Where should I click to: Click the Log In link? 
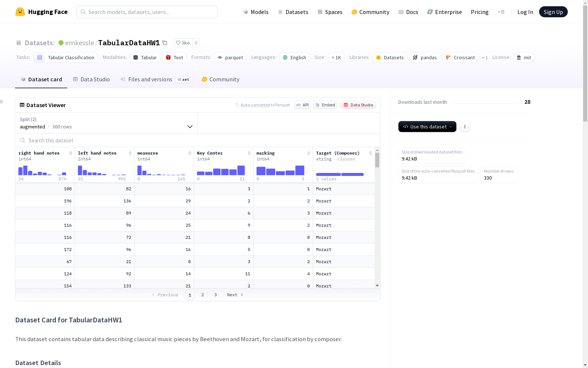coord(525,12)
